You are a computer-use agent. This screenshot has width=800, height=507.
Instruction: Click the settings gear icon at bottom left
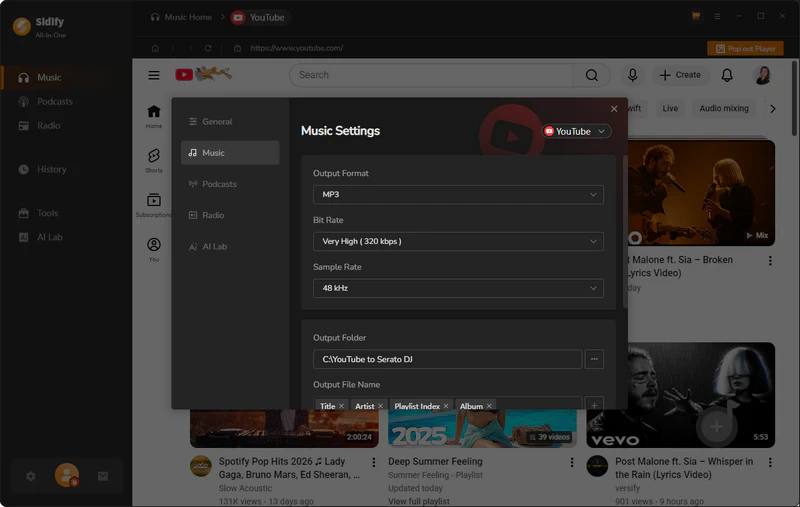(x=31, y=476)
